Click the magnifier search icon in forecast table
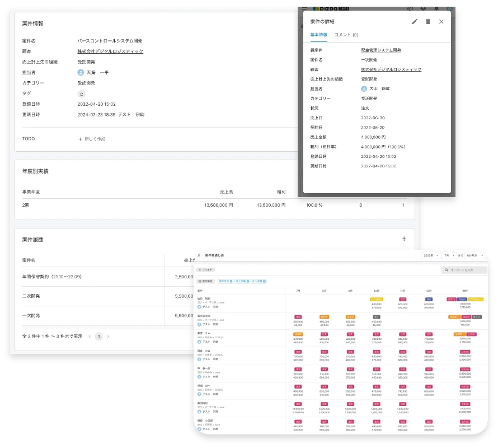Viewport: 498px width, 448px height. pos(446,270)
